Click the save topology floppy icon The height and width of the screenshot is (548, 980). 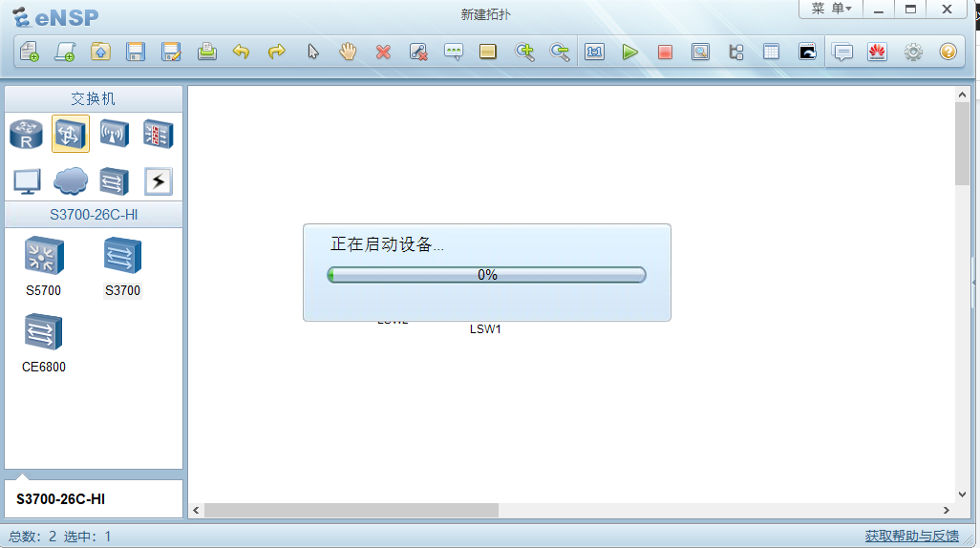pyautogui.click(x=136, y=52)
